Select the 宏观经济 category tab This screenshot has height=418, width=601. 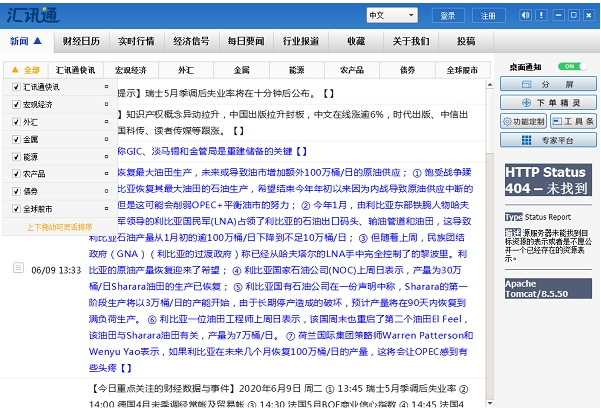coord(131,70)
